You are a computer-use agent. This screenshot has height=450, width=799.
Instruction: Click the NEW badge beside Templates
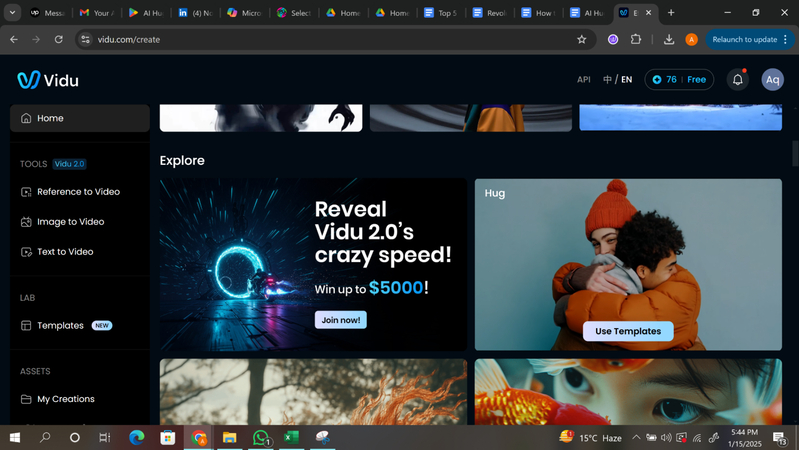(102, 325)
